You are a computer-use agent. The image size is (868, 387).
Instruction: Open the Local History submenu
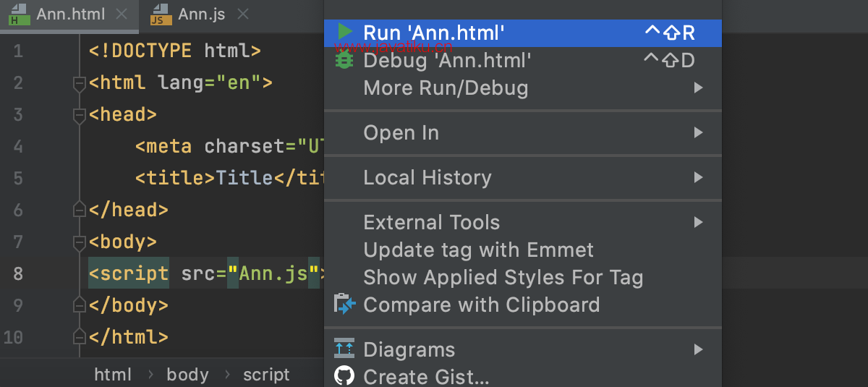(522, 178)
